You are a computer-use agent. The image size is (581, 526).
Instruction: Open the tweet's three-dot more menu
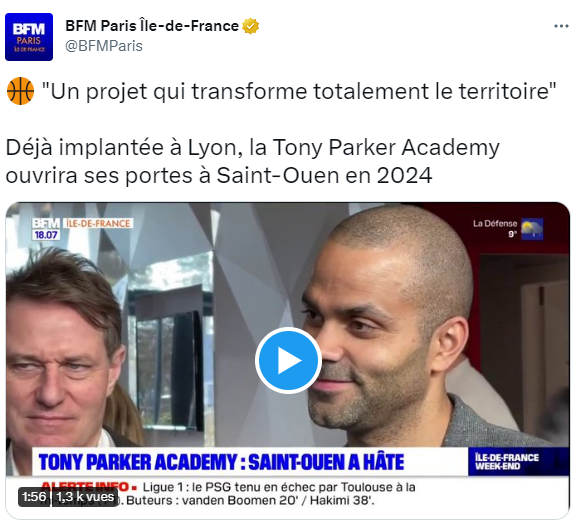[x=561, y=26]
